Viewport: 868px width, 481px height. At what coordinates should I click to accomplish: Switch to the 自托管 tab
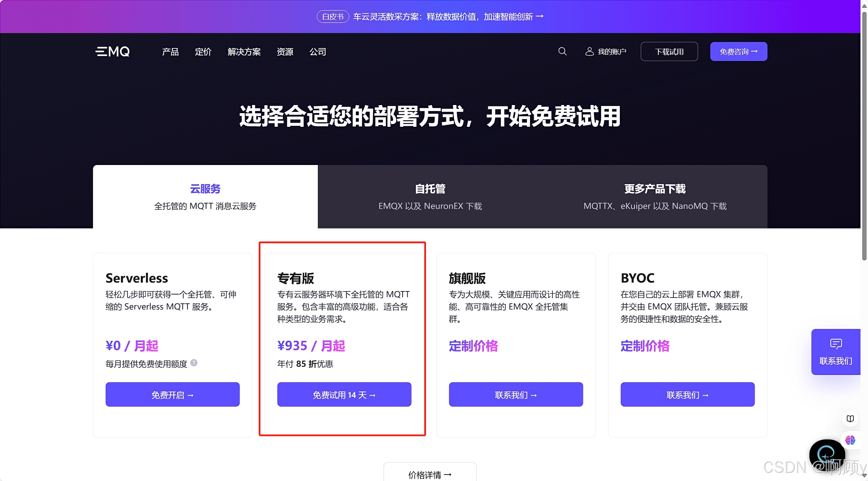(x=430, y=197)
